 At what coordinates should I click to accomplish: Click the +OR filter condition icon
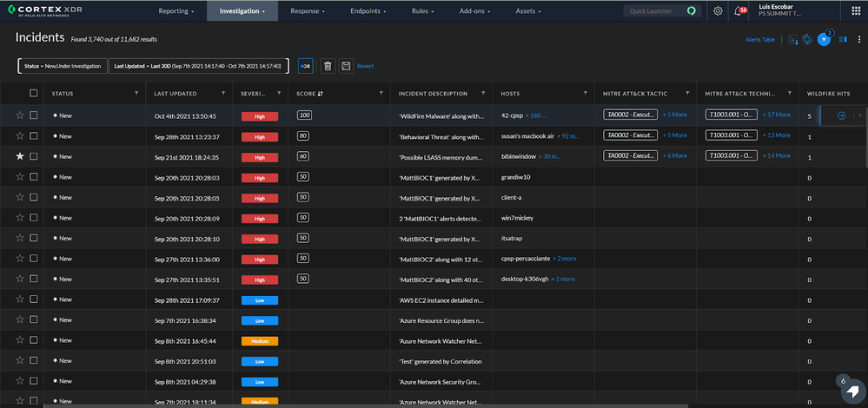(x=305, y=66)
